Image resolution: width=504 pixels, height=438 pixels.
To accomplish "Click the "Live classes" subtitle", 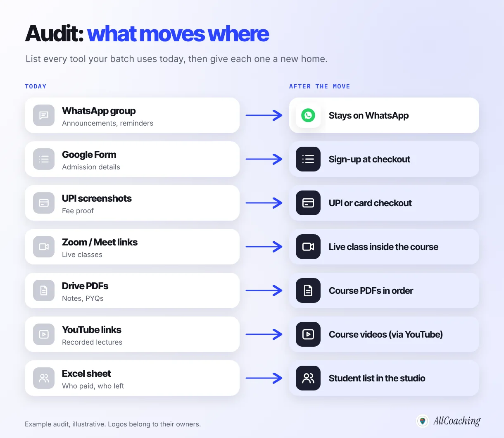I will tap(82, 255).
